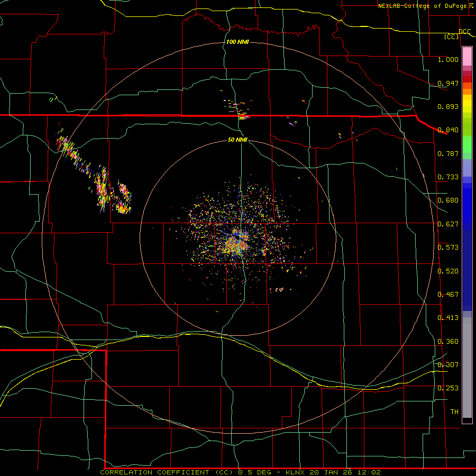Click the 0.947 scale value
Screen dimensions: 476x476
(x=448, y=83)
